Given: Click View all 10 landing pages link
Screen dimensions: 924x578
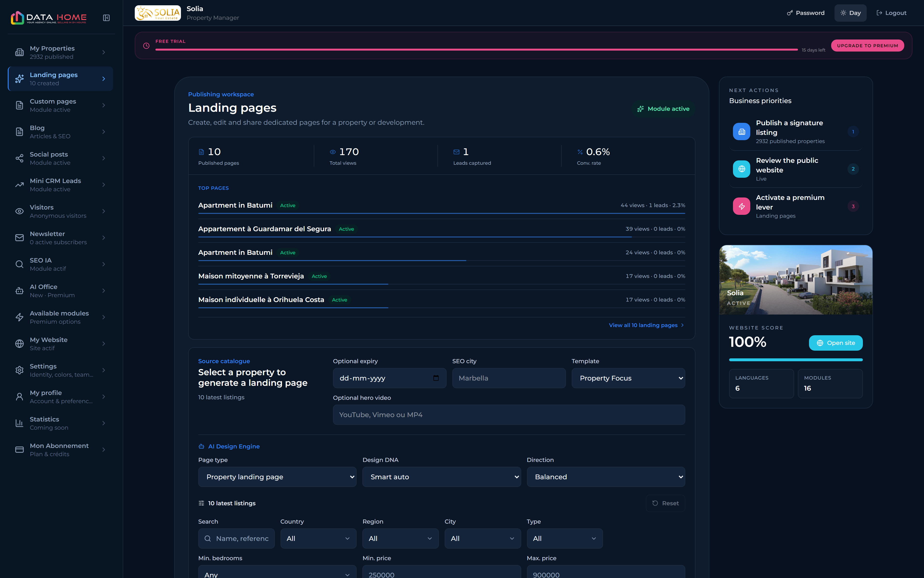Looking at the screenshot, I should point(646,325).
